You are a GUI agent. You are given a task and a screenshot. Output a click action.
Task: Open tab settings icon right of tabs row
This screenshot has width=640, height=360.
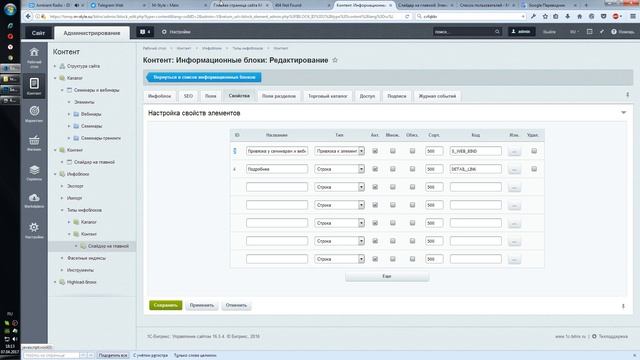627,95
